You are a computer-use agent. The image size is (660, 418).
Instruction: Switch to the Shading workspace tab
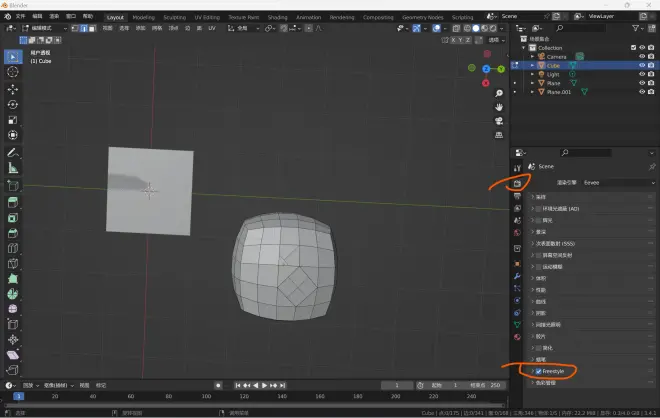(277, 17)
